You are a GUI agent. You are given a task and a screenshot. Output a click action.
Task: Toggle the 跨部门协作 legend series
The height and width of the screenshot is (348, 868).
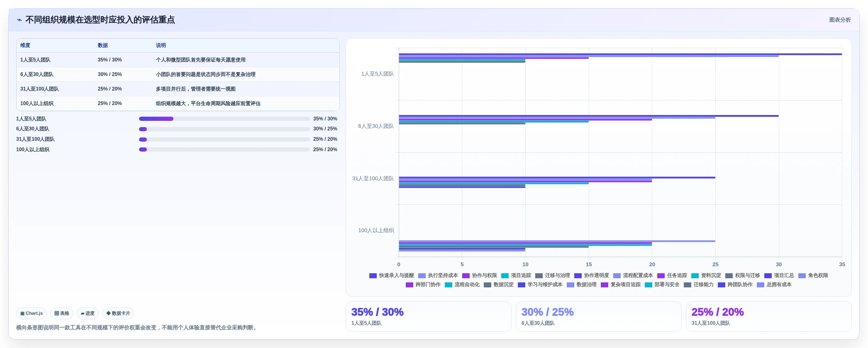(423, 285)
